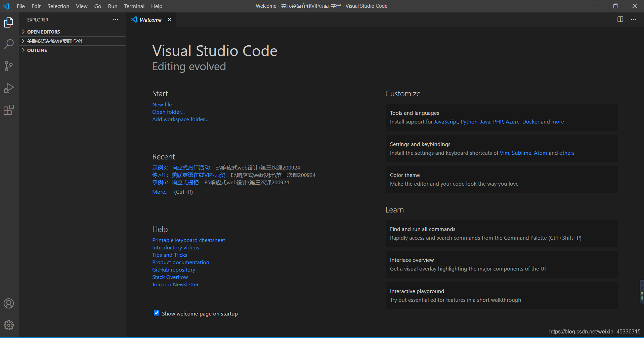The width and height of the screenshot is (644, 338).
Task: Open the Manage gear icon
Action: (x=9, y=325)
